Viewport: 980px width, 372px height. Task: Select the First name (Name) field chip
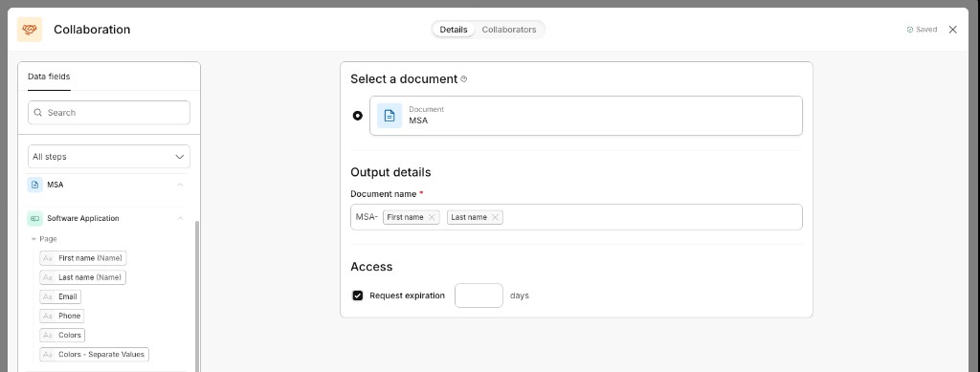(83, 258)
